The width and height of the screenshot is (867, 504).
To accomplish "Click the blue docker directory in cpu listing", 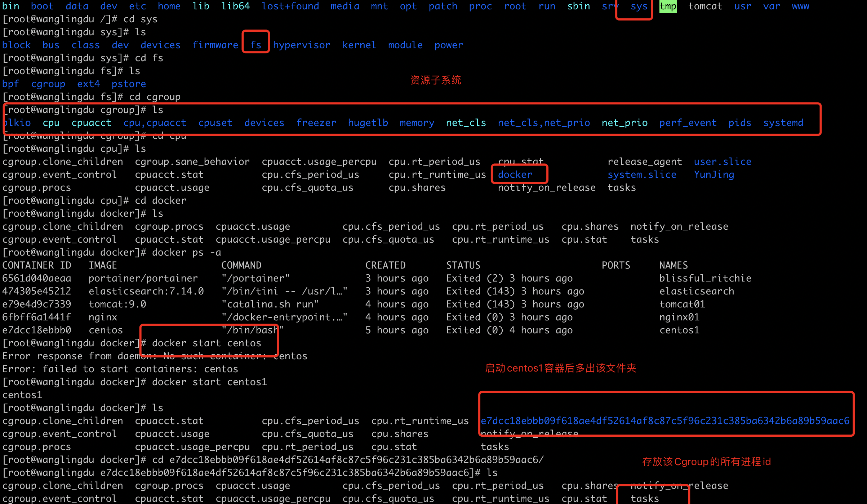I will point(515,175).
